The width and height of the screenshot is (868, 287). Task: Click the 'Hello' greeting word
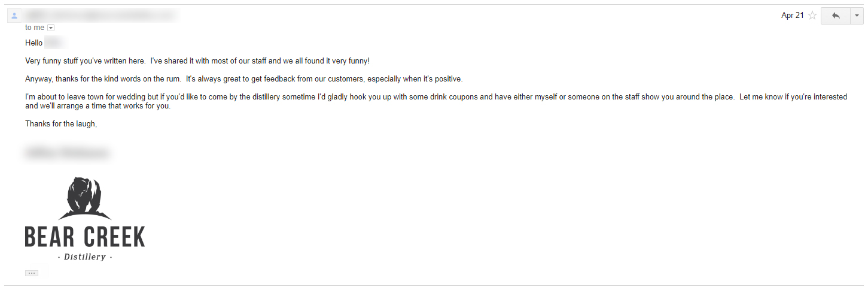click(x=34, y=43)
